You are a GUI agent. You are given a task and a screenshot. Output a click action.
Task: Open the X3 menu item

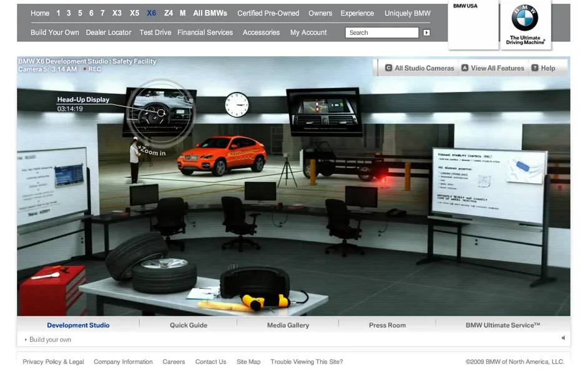(117, 13)
